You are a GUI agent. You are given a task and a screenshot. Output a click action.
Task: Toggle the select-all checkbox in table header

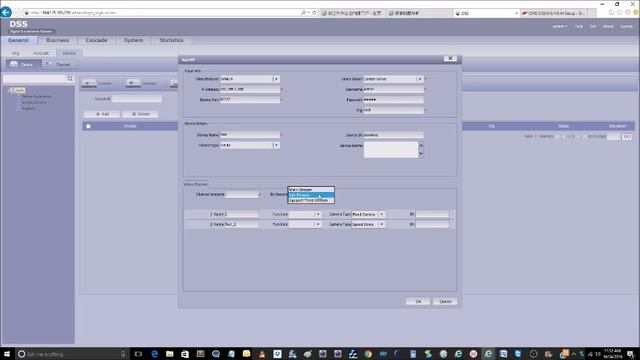coord(88,127)
